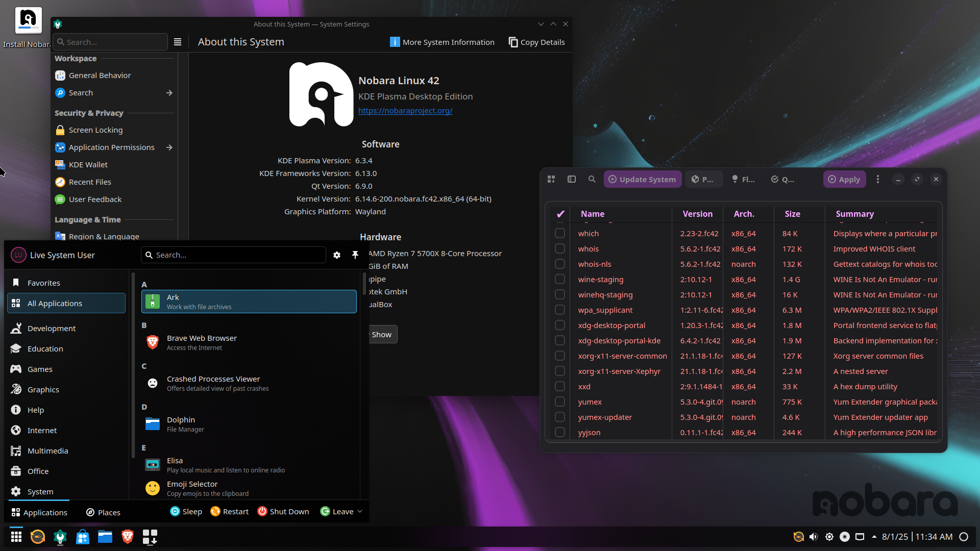Select Multimedia category in launcher
This screenshot has height=551, width=980.
(66, 450)
